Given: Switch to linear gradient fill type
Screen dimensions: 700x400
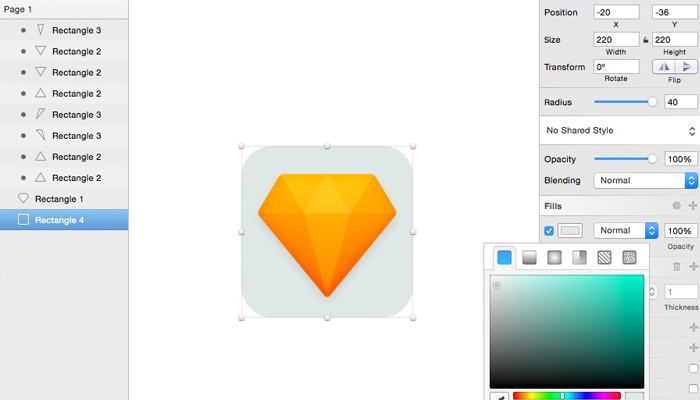Looking at the screenshot, I should [529, 258].
